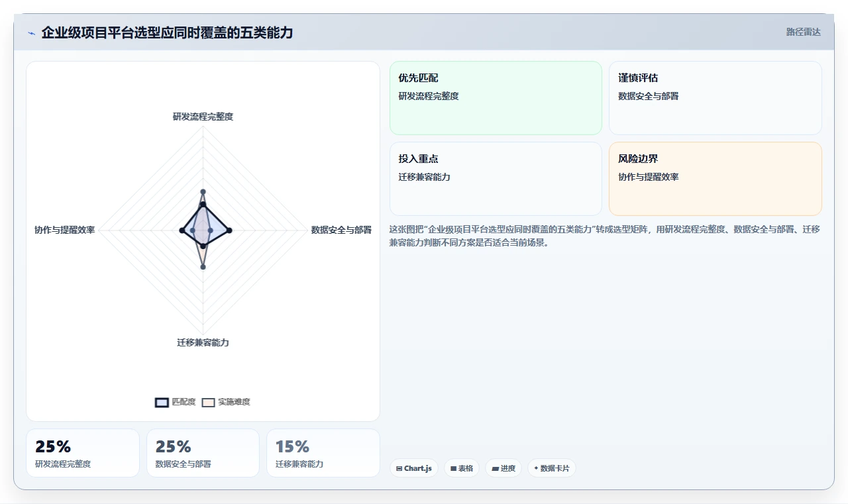848x504 pixels.
Task: Click the 25% 数据安全与部署 stat card
Action: (x=203, y=453)
